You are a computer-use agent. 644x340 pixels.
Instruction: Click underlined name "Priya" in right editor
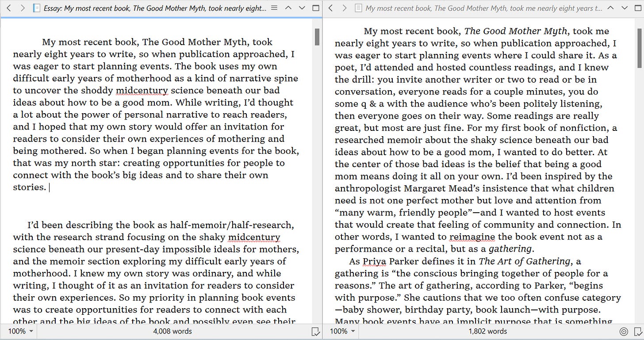[x=374, y=261]
